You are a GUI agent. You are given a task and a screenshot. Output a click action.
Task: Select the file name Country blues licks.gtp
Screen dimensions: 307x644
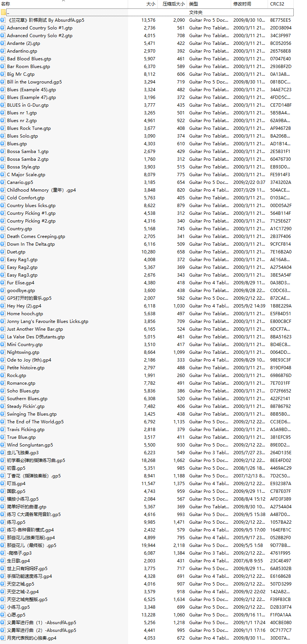(x=31, y=206)
